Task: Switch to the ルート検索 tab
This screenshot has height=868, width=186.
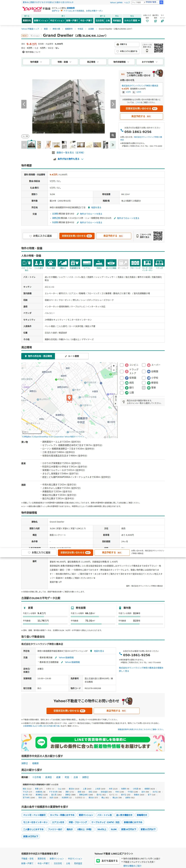Action: tap(72, 356)
